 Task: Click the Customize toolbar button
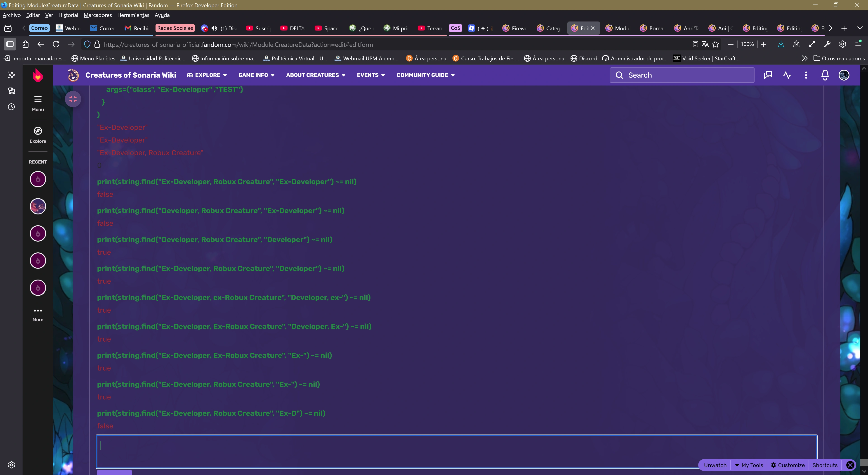coord(788,465)
